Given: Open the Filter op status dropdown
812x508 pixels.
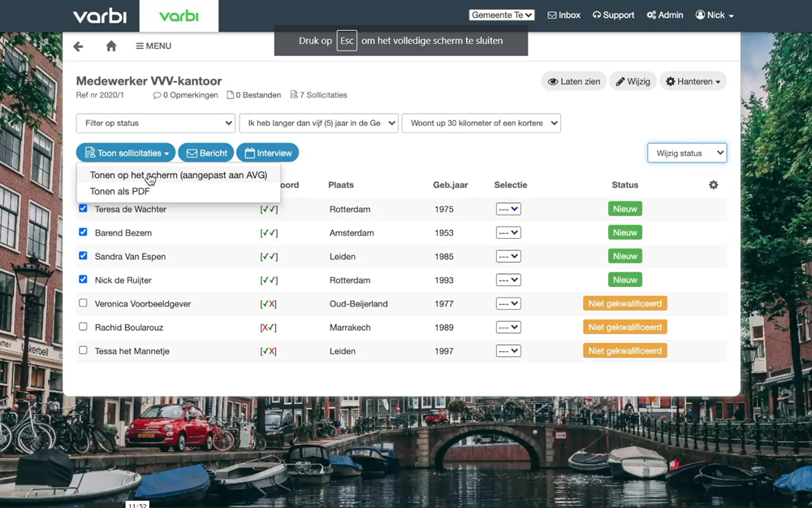Looking at the screenshot, I should 155,123.
